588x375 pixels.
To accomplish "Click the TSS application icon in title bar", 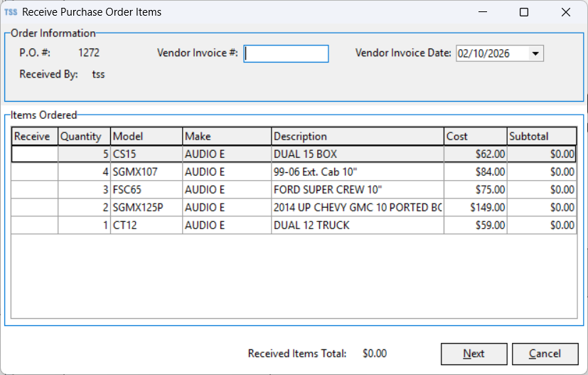I will tap(11, 12).
